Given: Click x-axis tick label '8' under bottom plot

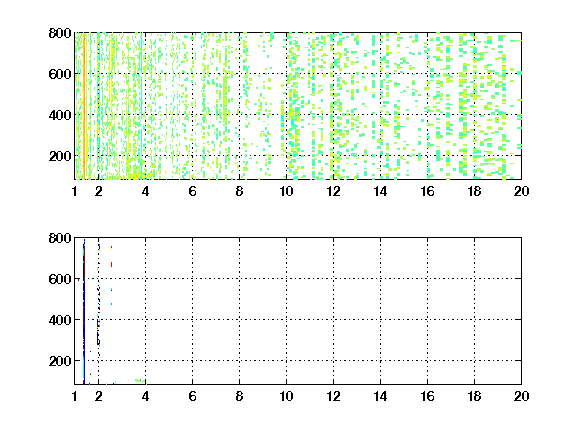Looking at the screenshot, I should [239, 396].
